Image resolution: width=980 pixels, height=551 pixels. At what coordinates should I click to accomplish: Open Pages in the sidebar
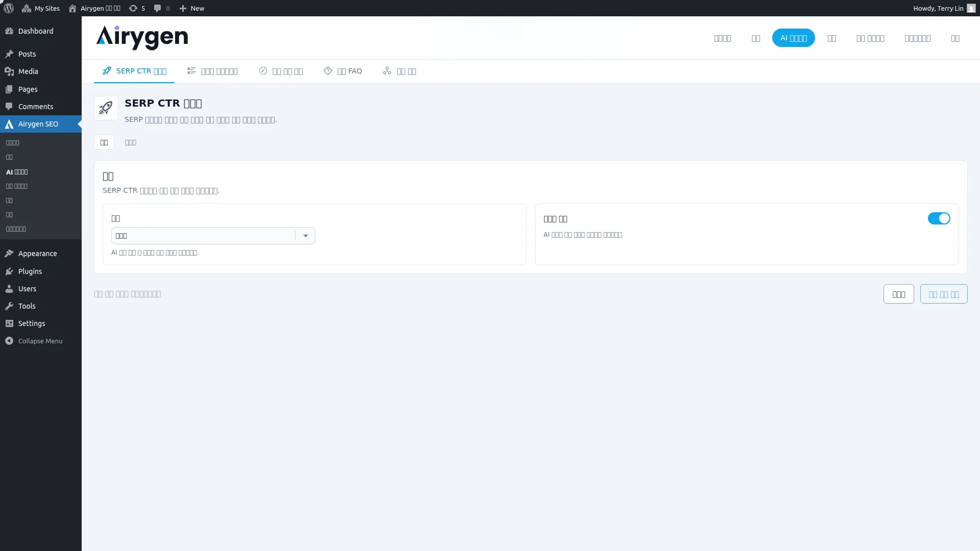pyautogui.click(x=41, y=89)
